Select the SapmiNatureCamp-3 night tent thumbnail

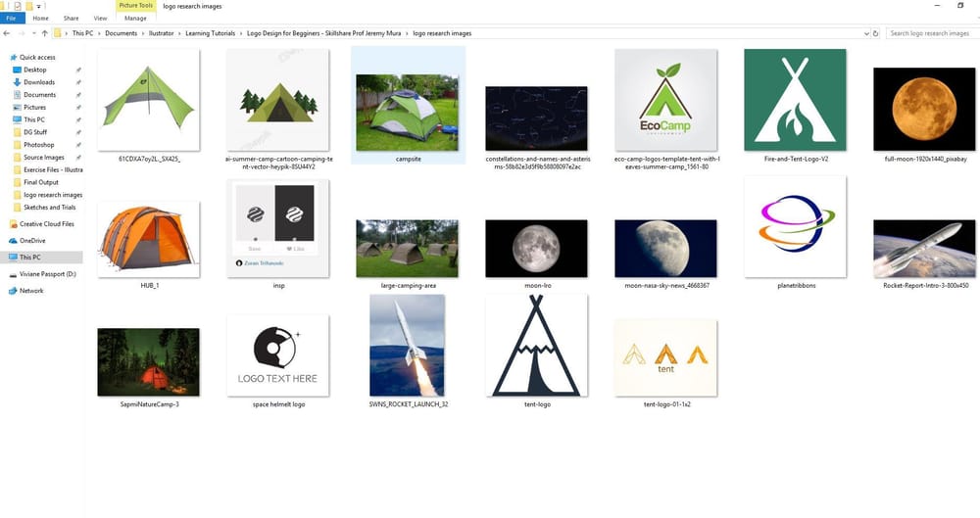(149, 361)
